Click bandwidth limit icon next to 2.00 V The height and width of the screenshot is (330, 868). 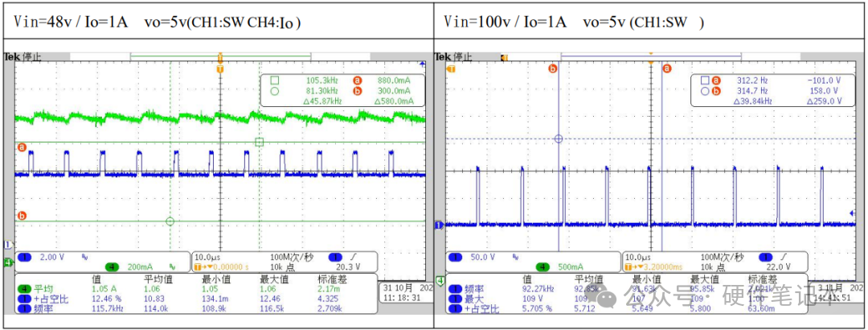point(84,258)
